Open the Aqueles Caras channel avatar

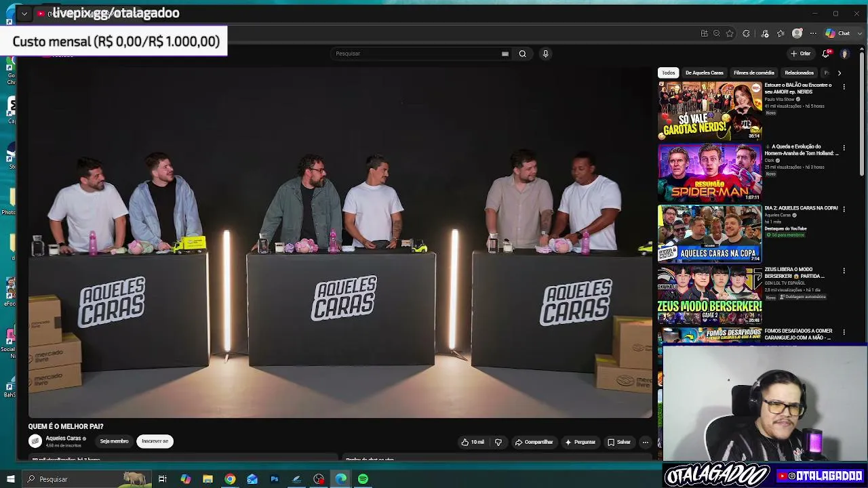35,441
